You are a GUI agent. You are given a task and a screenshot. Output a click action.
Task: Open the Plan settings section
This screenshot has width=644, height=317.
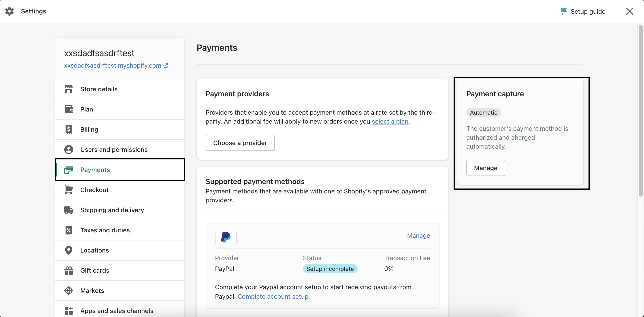click(87, 109)
